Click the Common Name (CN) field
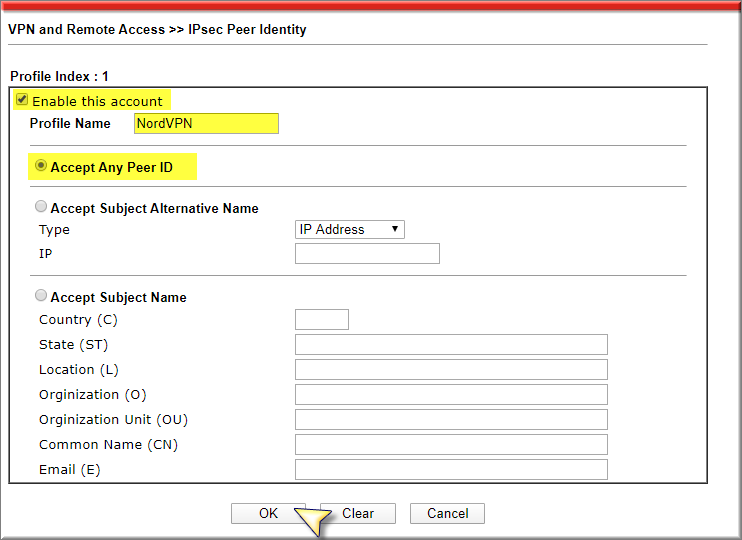The width and height of the screenshot is (742, 540). click(451, 445)
